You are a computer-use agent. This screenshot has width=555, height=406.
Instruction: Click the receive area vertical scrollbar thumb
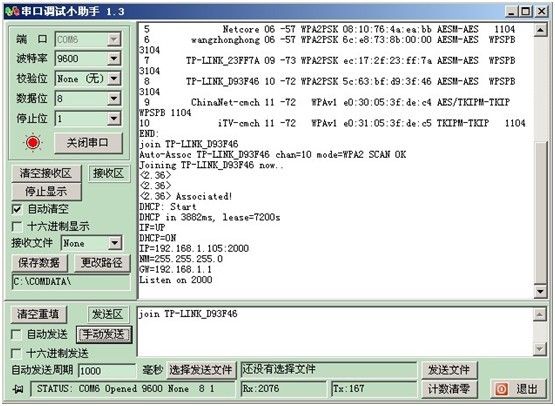pyautogui.click(x=540, y=212)
